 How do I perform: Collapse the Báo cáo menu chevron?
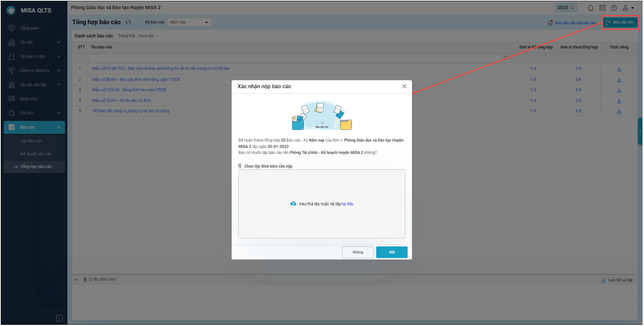(x=59, y=127)
